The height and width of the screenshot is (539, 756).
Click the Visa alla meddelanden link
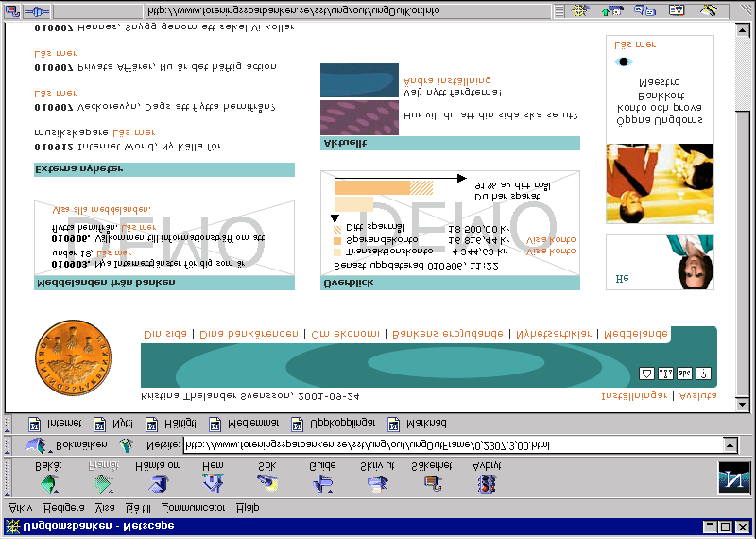(x=101, y=209)
